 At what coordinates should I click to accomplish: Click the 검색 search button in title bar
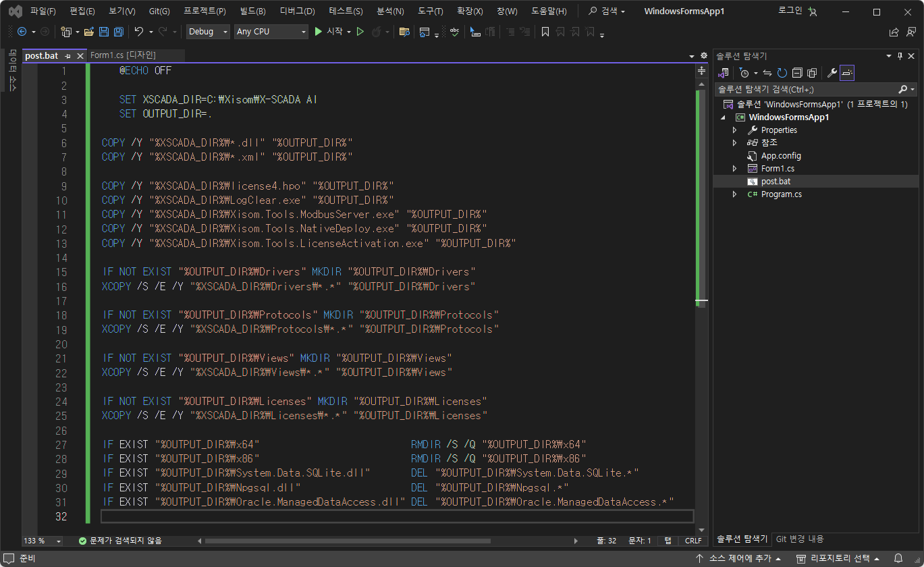click(x=607, y=11)
